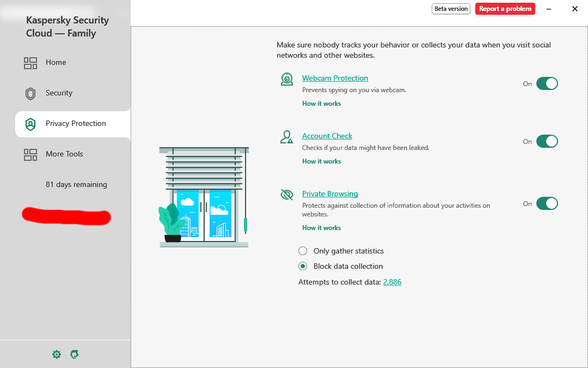Click the webcam icon beside Webcam Protection

pyautogui.click(x=287, y=79)
